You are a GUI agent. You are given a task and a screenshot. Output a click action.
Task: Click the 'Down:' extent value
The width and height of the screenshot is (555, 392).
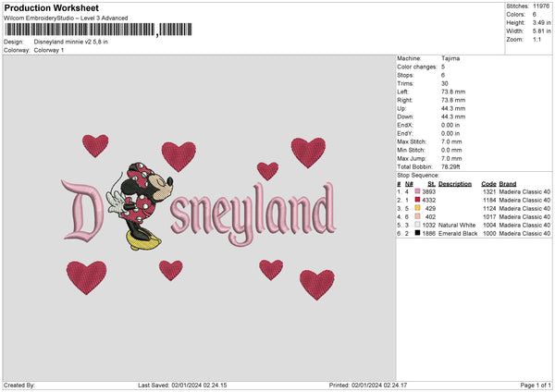453,116
